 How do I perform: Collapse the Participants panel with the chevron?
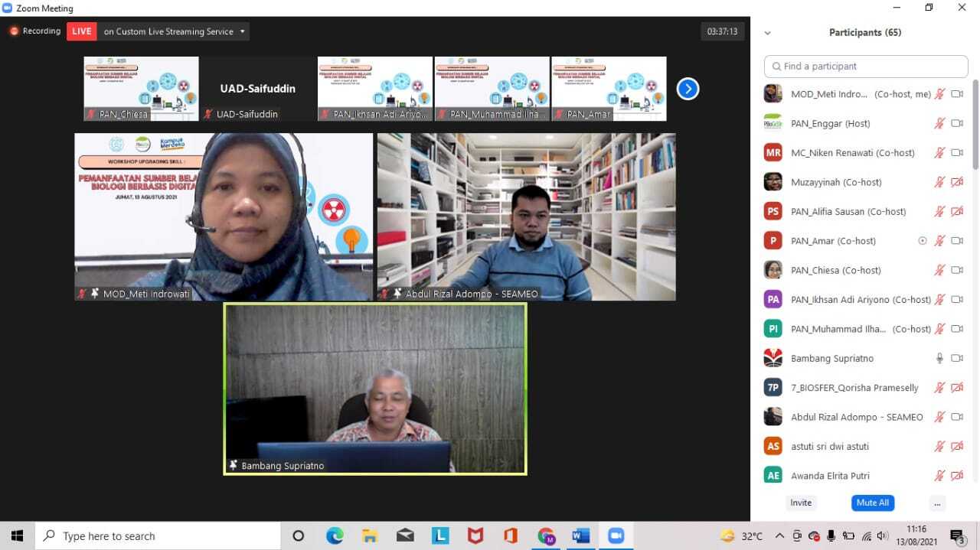(768, 33)
